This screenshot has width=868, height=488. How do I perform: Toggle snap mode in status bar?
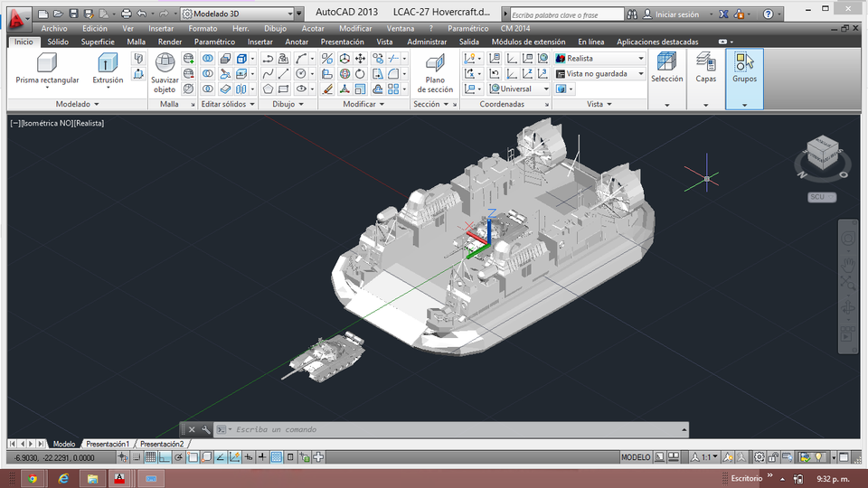(137, 457)
